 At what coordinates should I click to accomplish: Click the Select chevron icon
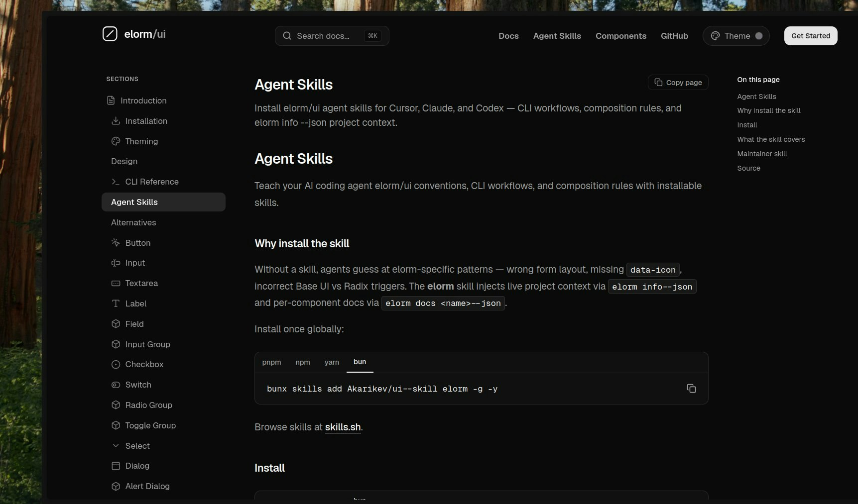click(x=116, y=446)
